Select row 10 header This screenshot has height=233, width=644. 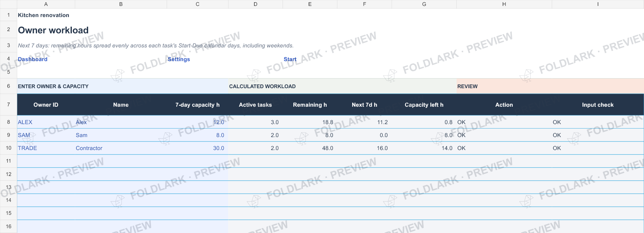pyautogui.click(x=9, y=148)
